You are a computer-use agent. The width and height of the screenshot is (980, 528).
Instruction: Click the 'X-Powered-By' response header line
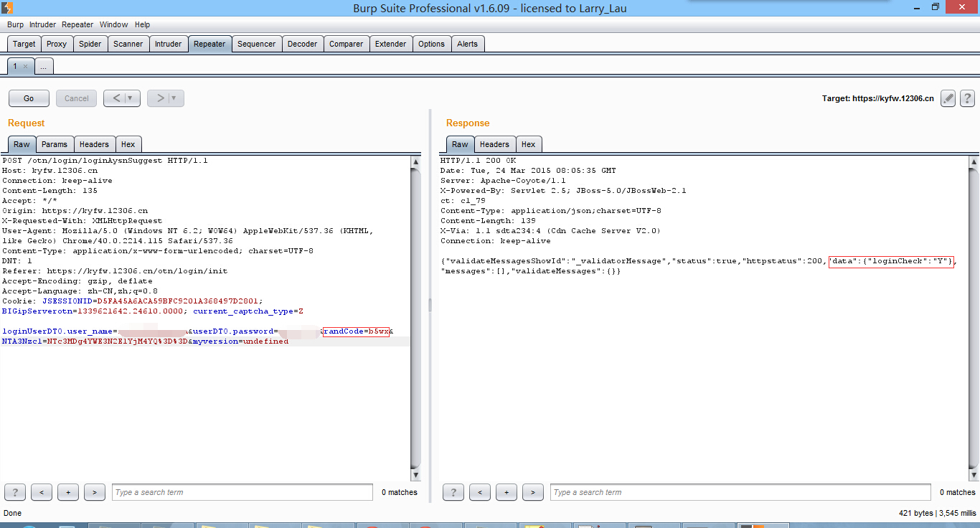tap(563, 191)
